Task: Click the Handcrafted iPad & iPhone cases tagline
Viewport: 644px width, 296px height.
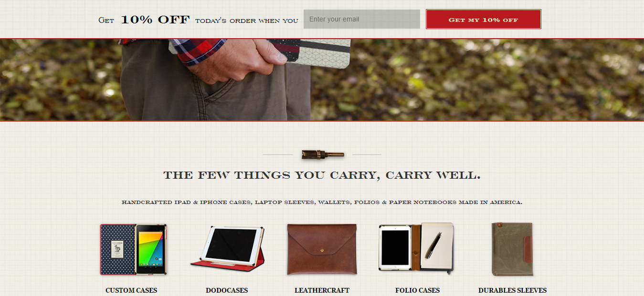Action: 322,202
